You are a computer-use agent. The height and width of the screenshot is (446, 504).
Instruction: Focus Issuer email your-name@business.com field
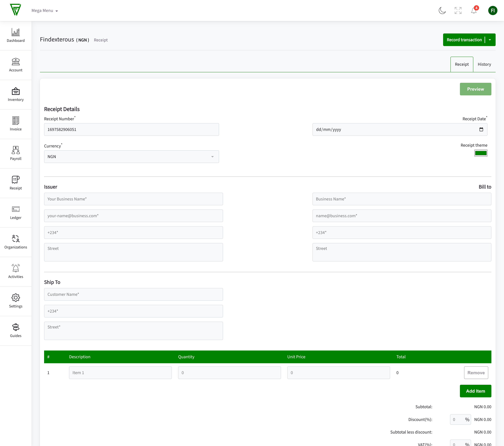133,216
